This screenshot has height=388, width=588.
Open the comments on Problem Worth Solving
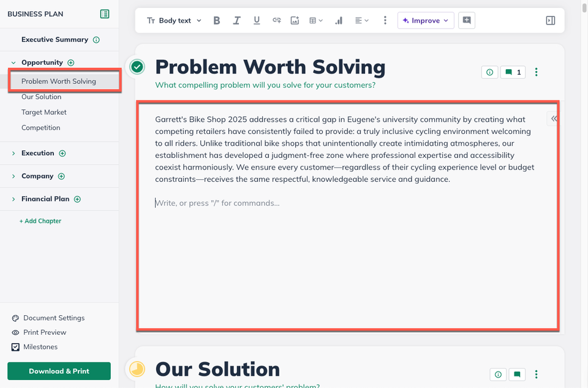point(513,72)
